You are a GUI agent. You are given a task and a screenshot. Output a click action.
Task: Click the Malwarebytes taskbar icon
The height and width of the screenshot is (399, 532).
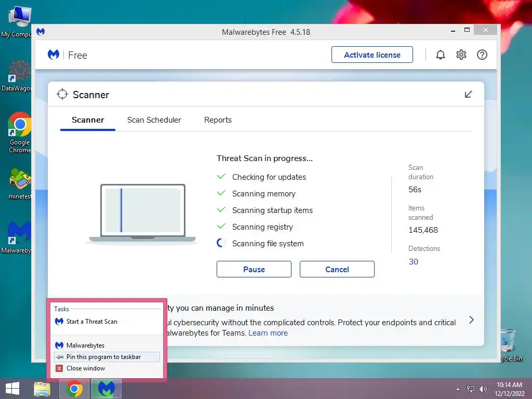tap(106, 389)
